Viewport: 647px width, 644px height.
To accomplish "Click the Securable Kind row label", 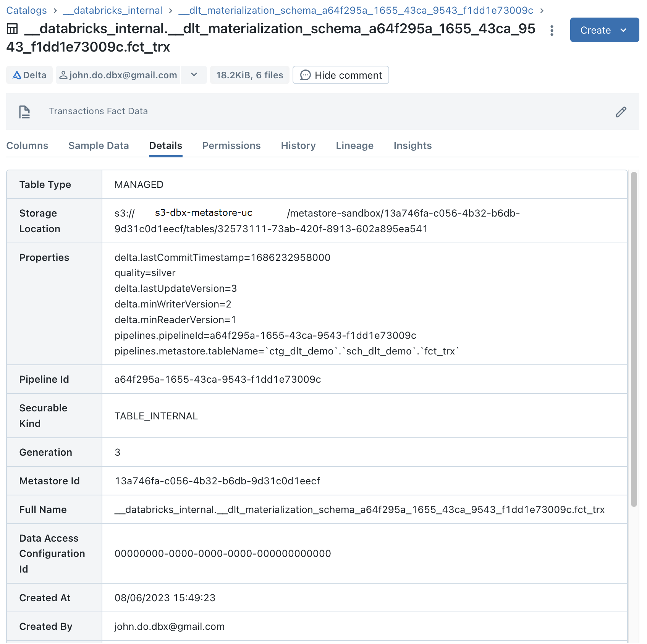I will pos(43,416).
